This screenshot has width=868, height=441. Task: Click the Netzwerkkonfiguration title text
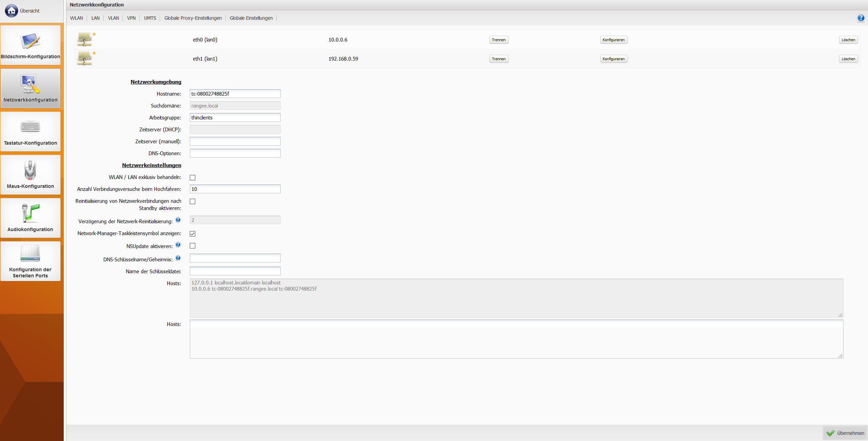(x=97, y=5)
